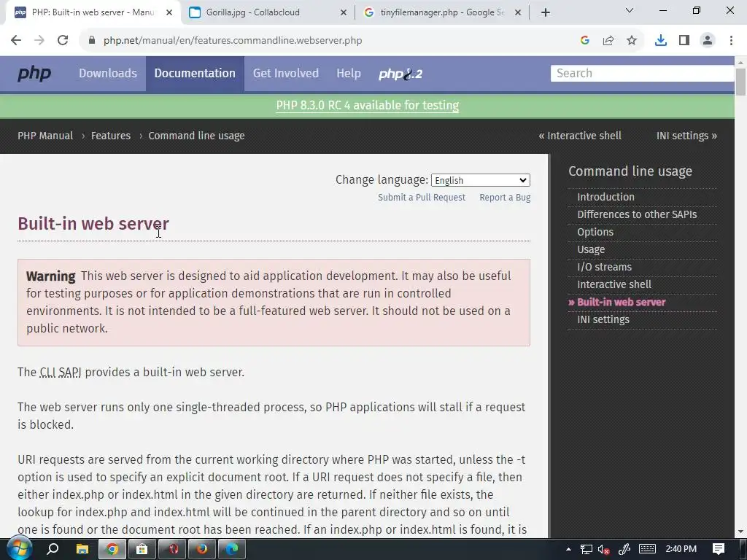The height and width of the screenshot is (560, 747).
Task: Open PHP 8.3.0 RC 4 testing announcement
Action: tap(368, 105)
